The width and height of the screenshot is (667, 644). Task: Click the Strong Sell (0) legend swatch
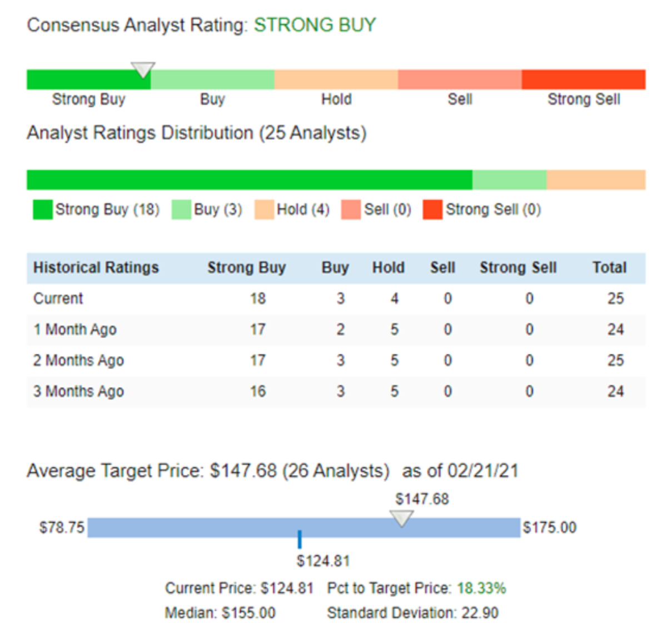[x=432, y=210]
